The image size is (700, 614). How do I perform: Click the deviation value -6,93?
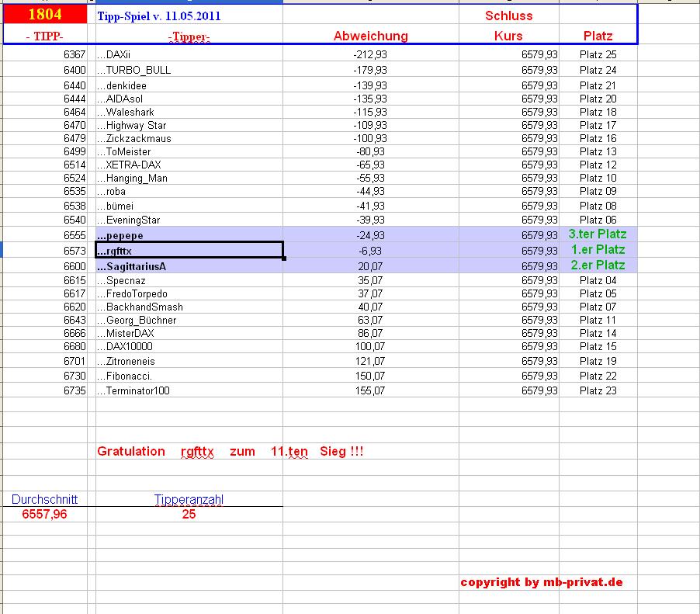coord(370,251)
